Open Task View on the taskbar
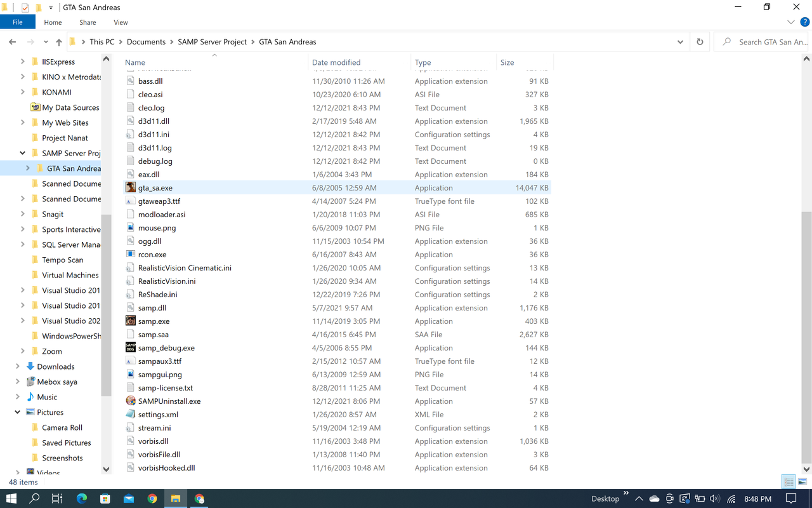812x508 pixels. tap(57, 498)
